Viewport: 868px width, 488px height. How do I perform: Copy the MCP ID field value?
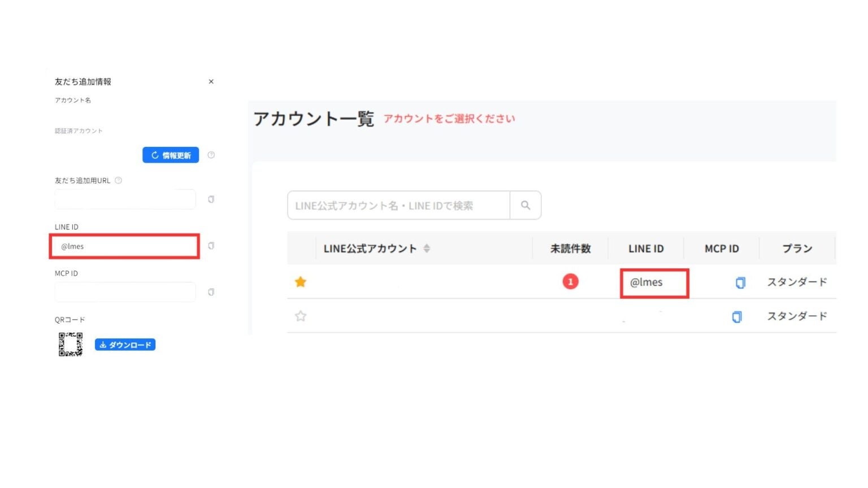[211, 292]
